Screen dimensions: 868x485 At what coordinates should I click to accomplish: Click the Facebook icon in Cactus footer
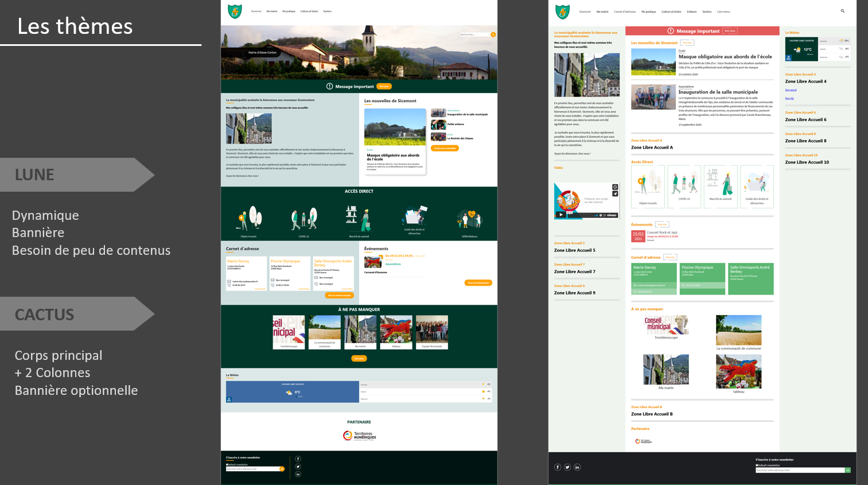point(557,467)
